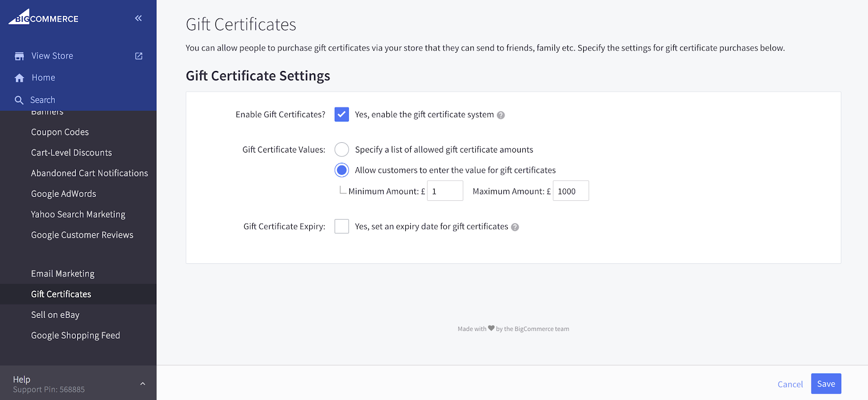Go to Abandoned Cart Notifications
868x400 pixels.
tap(90, 173)
